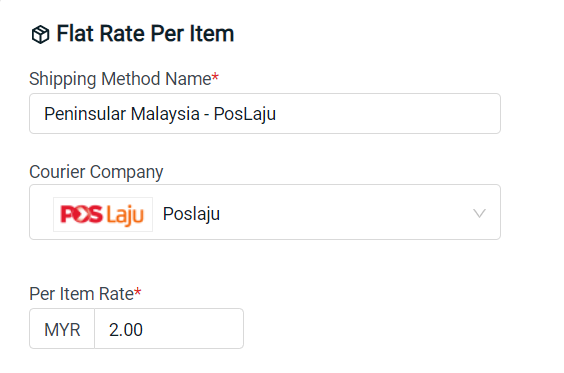The width and height of the screenshot is (564, 373).
Task: Click the red POS part of the logo
Action: click(82, 214)
